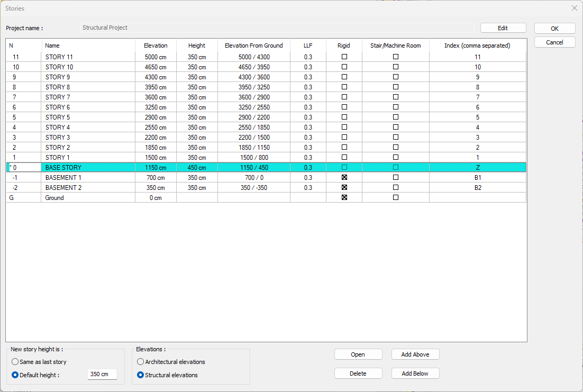Close the Stories dialog window
Screen dimensions: 583x392
(x=575, y=8)
